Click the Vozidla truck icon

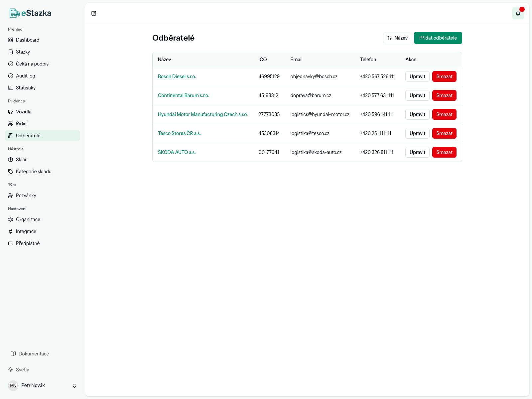[11, 112]
